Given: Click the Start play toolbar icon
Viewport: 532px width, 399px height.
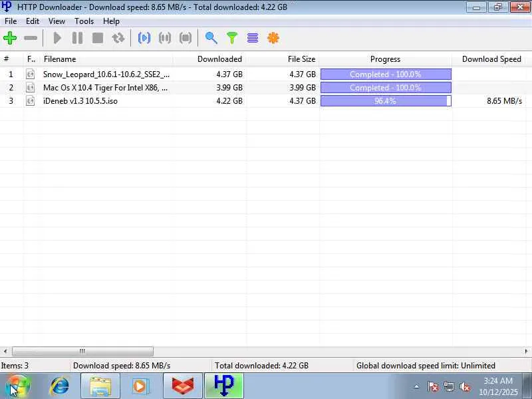Looking at the screenshot, I should coord(57,38).
